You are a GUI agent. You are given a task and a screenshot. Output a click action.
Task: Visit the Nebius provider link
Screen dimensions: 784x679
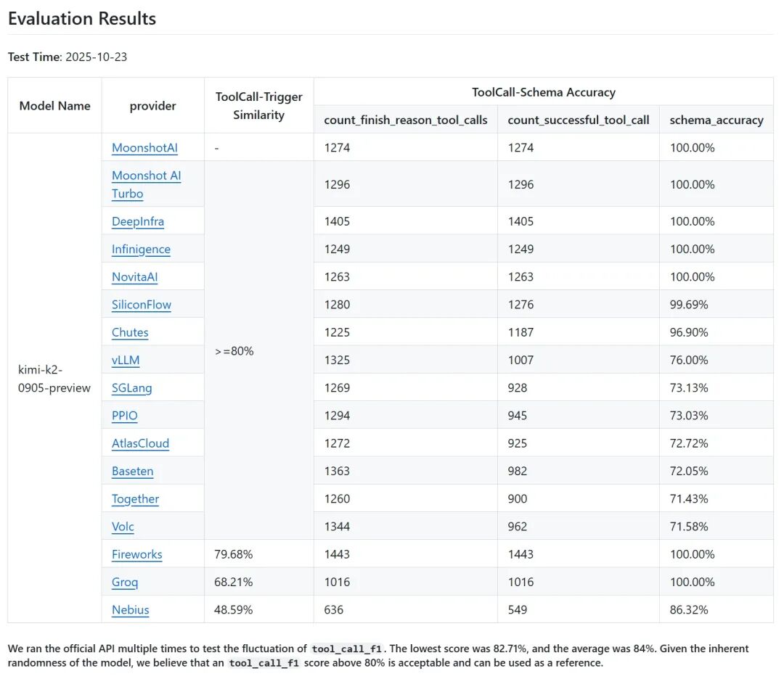(131, 610)
